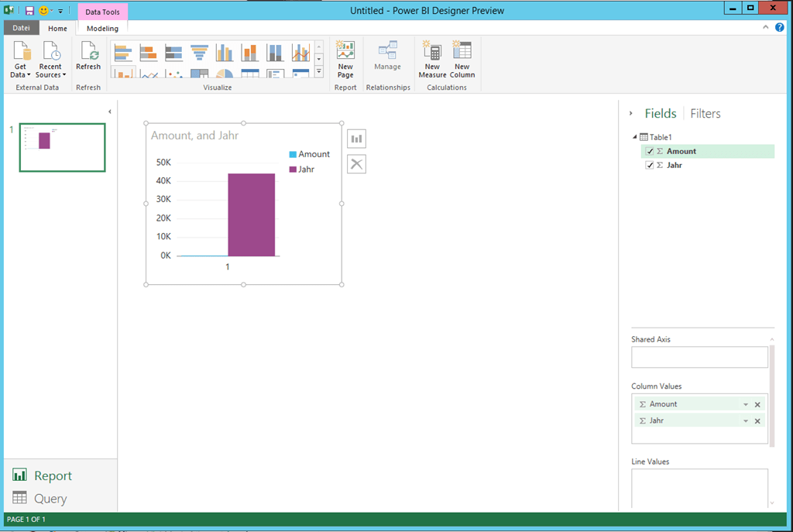Select the stacked bar chart visualization
This screenshot has height=532, width=793.
pos(148,53)
